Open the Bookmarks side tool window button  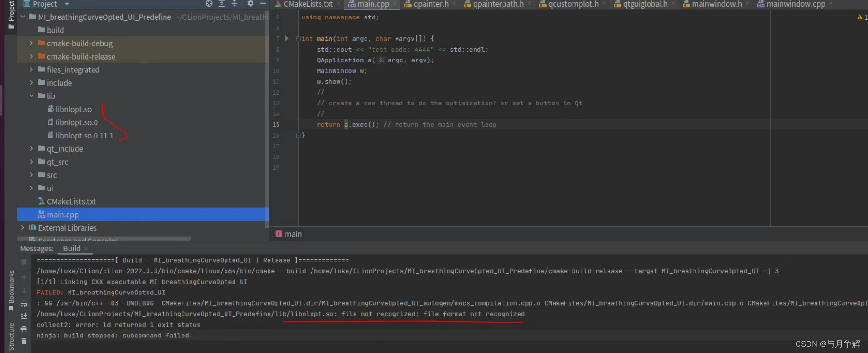coord(11,291)
